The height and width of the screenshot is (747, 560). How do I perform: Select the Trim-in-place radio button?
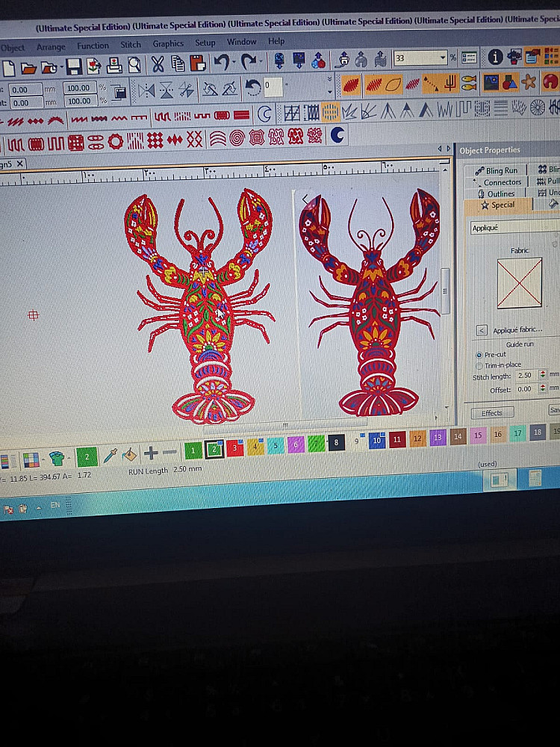(479, 366)
